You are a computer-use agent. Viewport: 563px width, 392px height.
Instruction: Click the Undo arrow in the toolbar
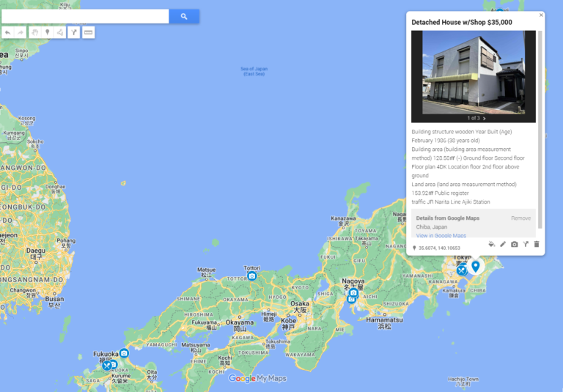click(7, 32)
